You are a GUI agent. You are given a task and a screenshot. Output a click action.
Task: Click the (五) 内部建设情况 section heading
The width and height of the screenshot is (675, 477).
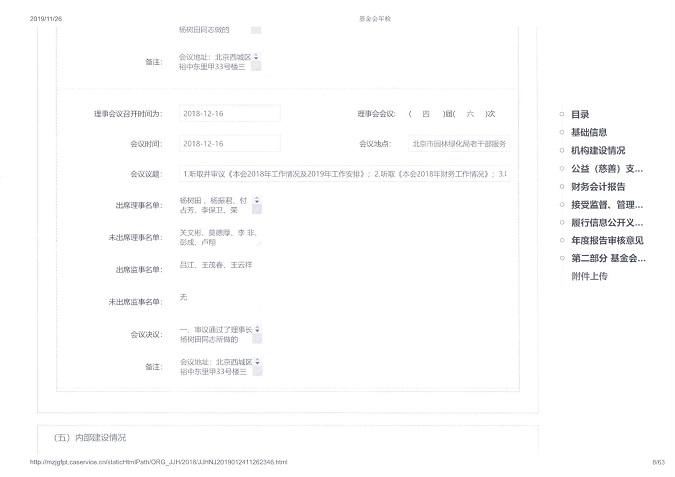tap(89, 438)
